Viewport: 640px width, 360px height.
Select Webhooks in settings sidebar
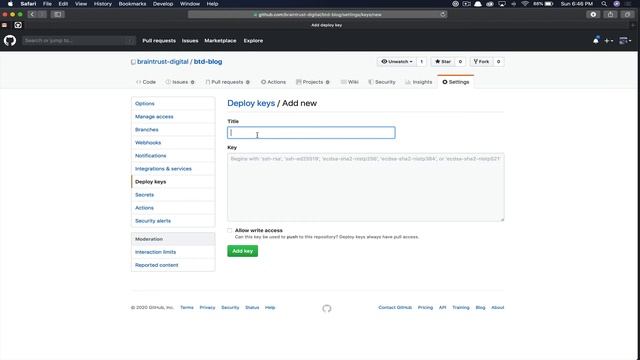tap(173, 143)
